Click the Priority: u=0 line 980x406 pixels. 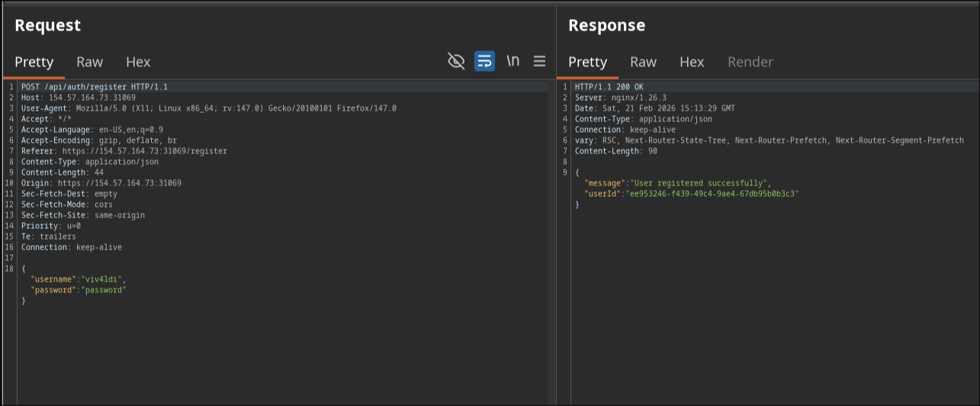click(x=51, y=226)
